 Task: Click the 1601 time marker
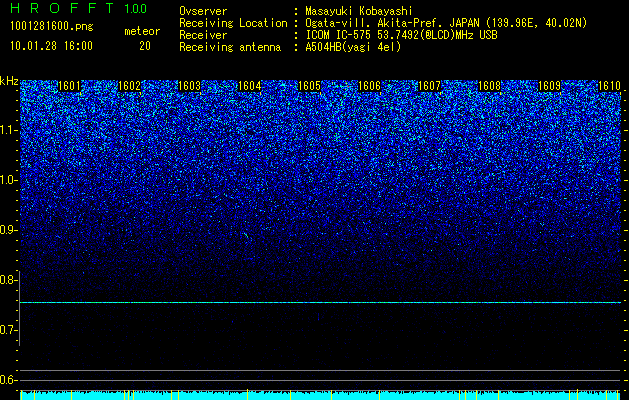point(69,86)
